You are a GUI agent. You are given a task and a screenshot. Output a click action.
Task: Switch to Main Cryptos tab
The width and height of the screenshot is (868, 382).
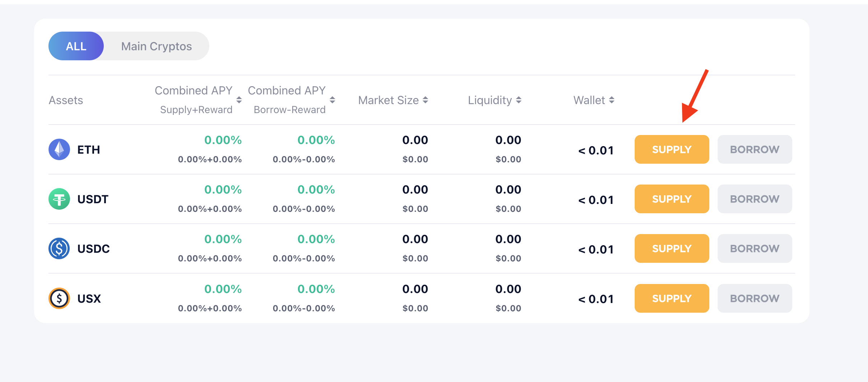coord(157,46)
